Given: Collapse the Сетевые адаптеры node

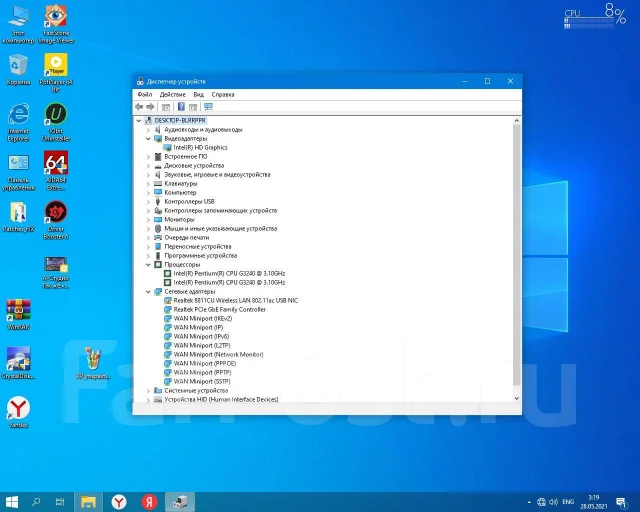Looking at the screenshot, I should (149, 291).
